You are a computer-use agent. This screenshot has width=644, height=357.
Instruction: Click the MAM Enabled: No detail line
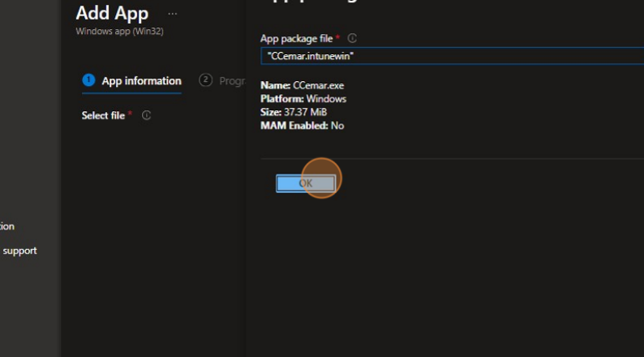[302, 126]
